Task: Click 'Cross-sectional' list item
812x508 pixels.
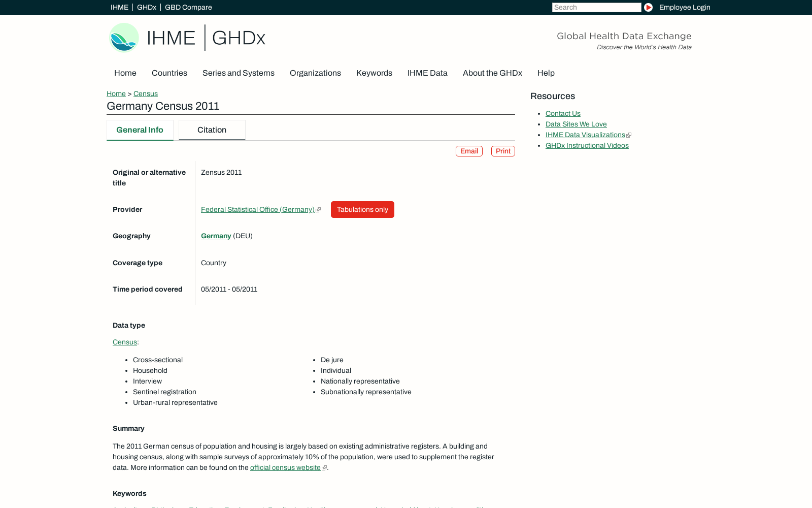Action: click(158, 360)
